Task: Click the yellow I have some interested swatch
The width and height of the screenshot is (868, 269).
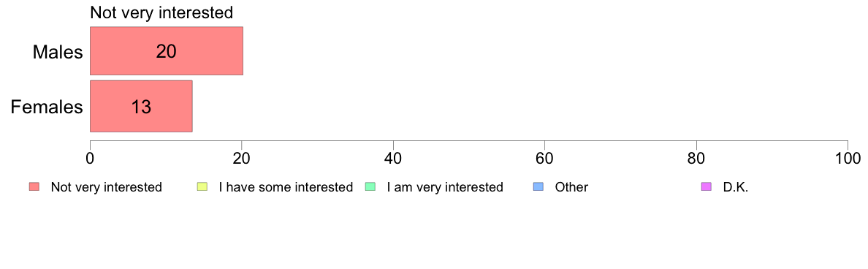Action: (202, 187)
